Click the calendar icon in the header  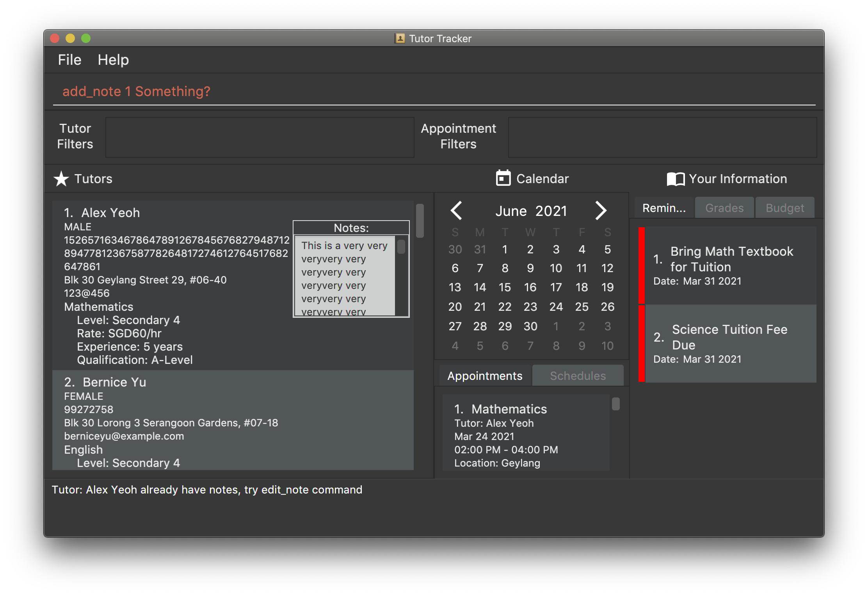[x=503, y=178]
